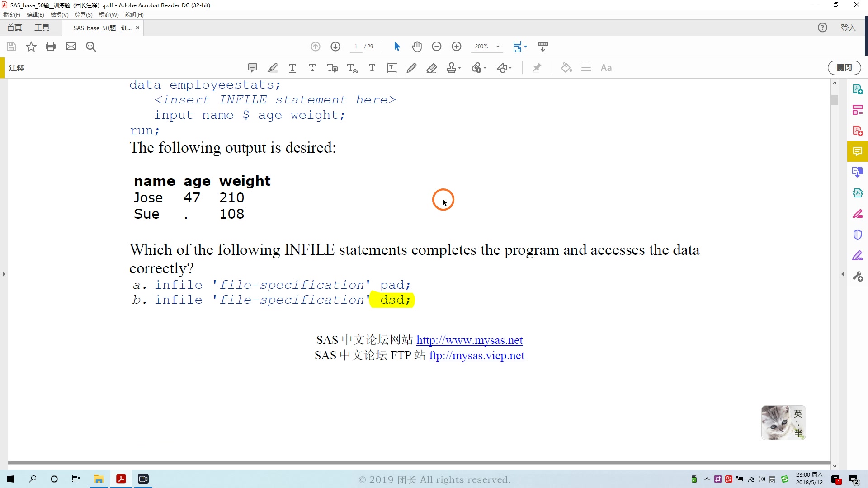Add bookmark with the star icon

point(31,47)
